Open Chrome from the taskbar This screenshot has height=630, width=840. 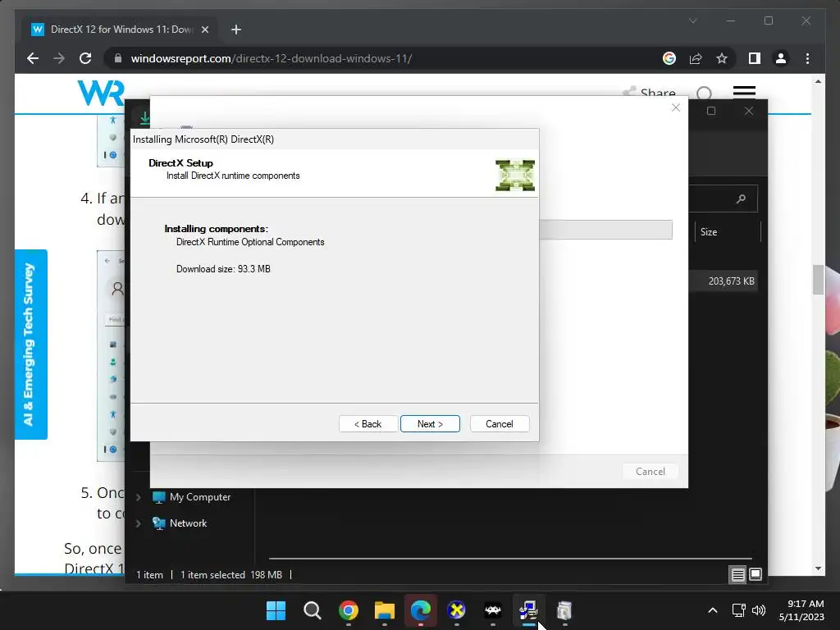(x=348, y=610)
